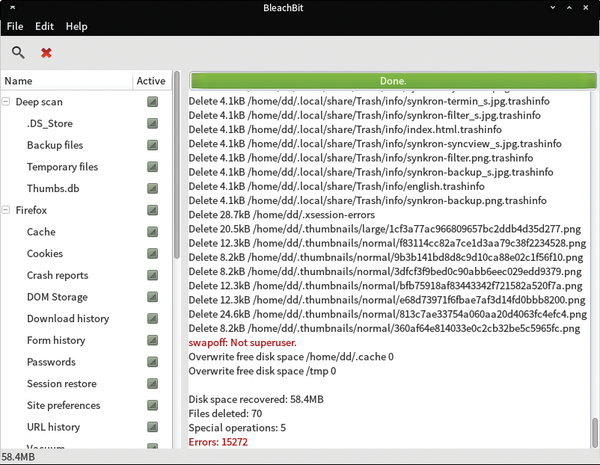Toggle the Backup files checkbox

[153, 145]
